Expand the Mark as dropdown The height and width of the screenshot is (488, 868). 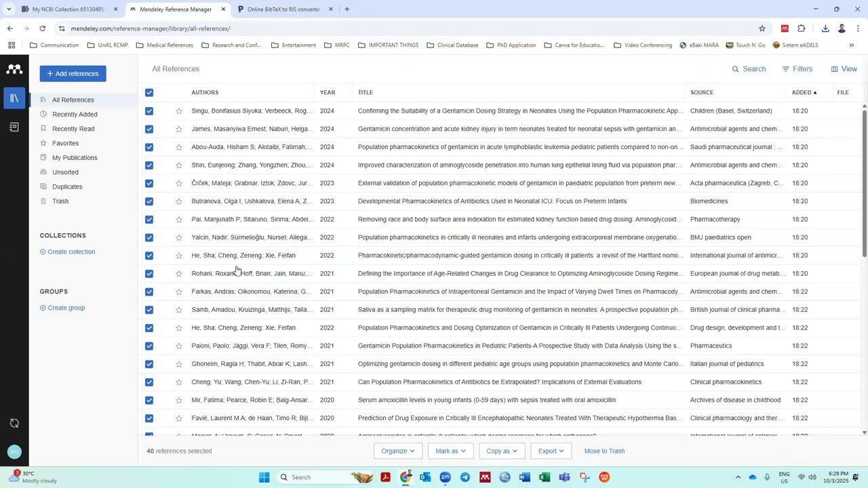[x=450, y=451]
